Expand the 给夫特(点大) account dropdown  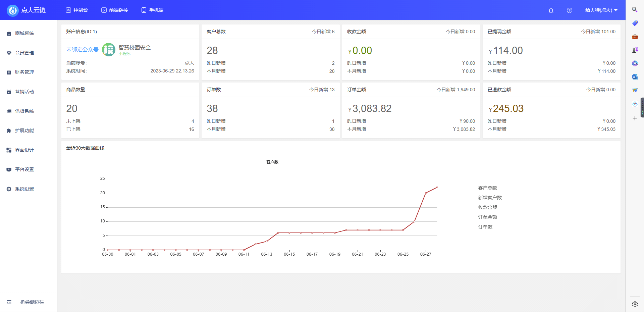(601, 10)
